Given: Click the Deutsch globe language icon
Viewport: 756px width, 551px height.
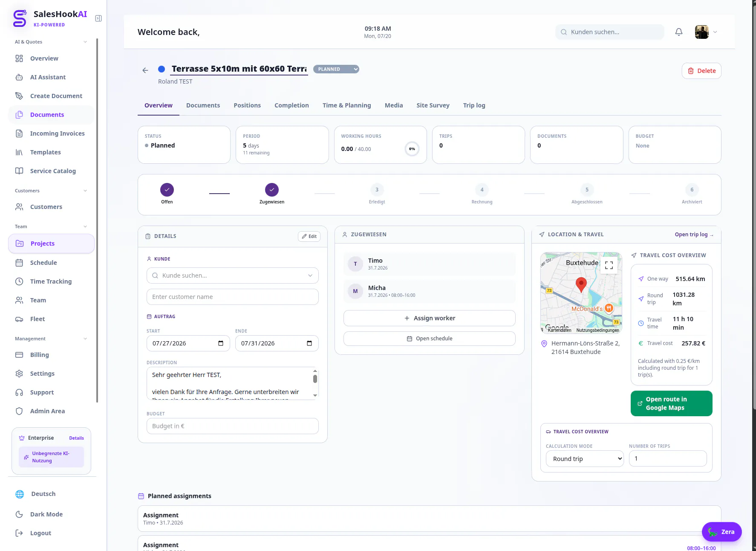Looking at the screenshot, I should 20,494.
